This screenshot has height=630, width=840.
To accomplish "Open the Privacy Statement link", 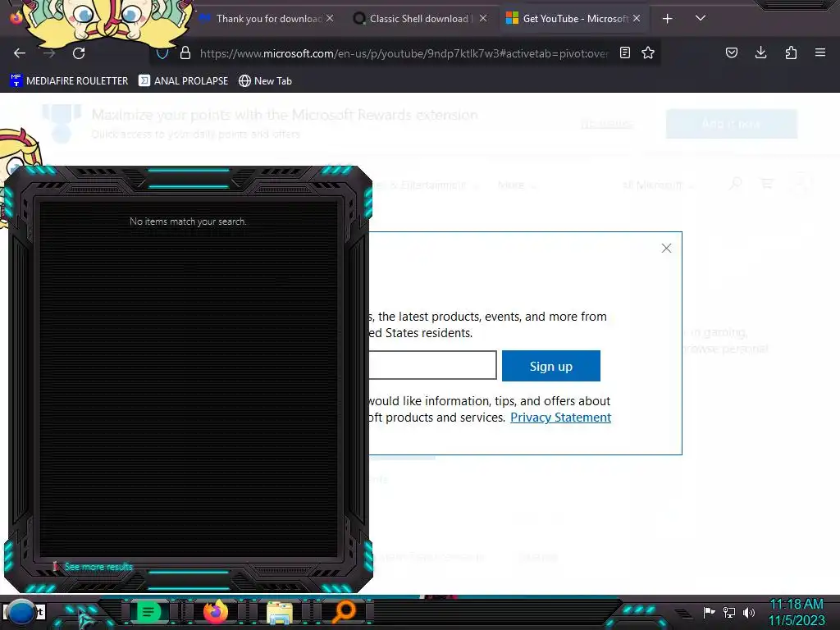I will point(560,418).
